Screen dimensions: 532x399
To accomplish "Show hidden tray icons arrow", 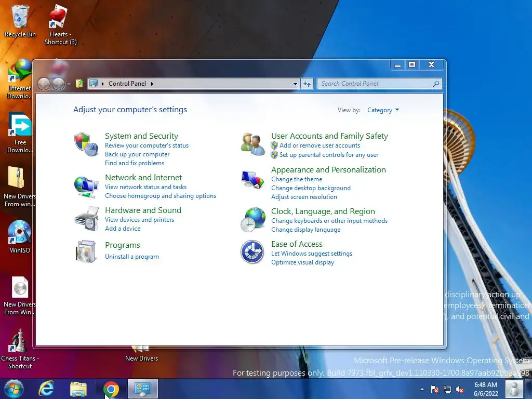I will point(422,389).
